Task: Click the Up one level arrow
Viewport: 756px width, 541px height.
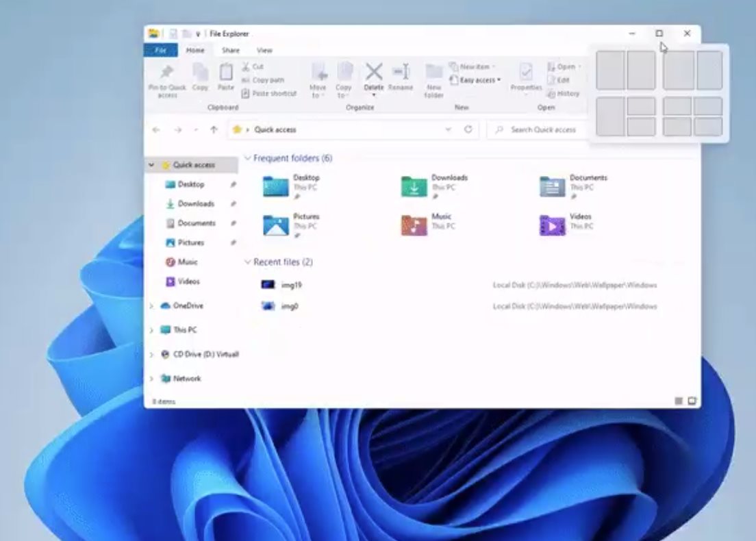Action: [x=214, y=129]
